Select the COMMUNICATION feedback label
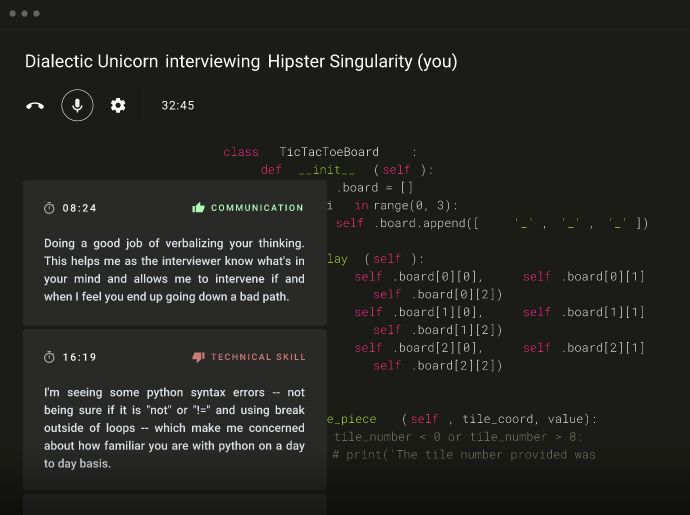The height and width of the screenshot is (515, 690). 257,208
